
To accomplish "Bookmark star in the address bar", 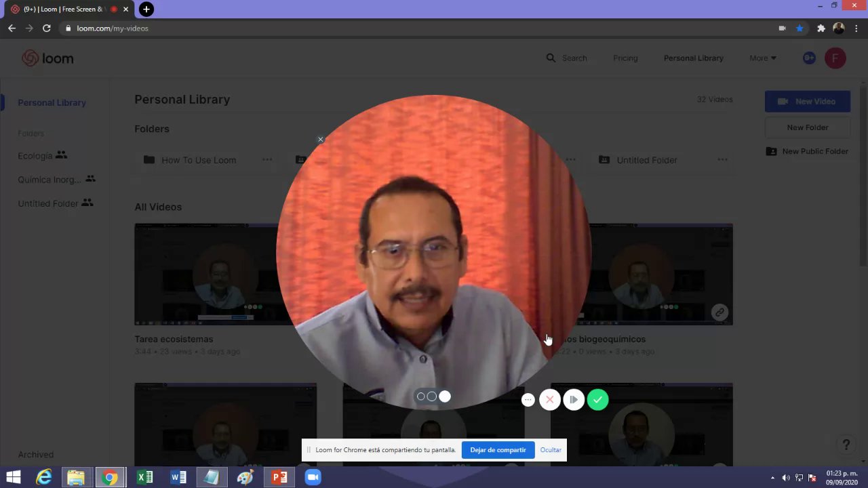I will (800, 28).
